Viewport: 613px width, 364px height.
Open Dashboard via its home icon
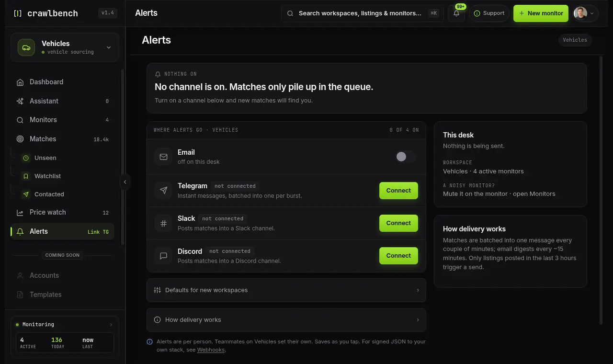click(x=20, y=82)
